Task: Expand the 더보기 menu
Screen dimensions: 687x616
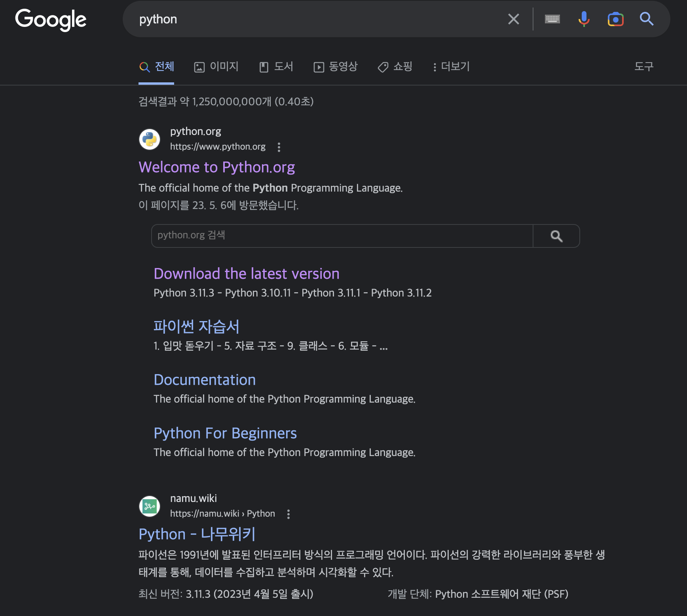Action: [x=451, y=67]
